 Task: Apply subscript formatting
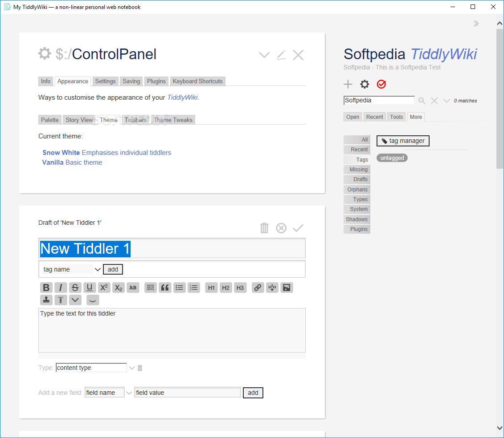tap(118, 288)
